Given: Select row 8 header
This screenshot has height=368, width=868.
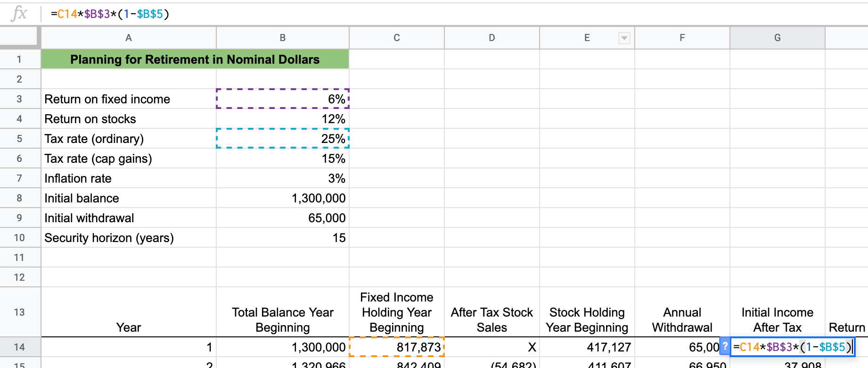Looking at the screenshot, I should click(19, 198).
